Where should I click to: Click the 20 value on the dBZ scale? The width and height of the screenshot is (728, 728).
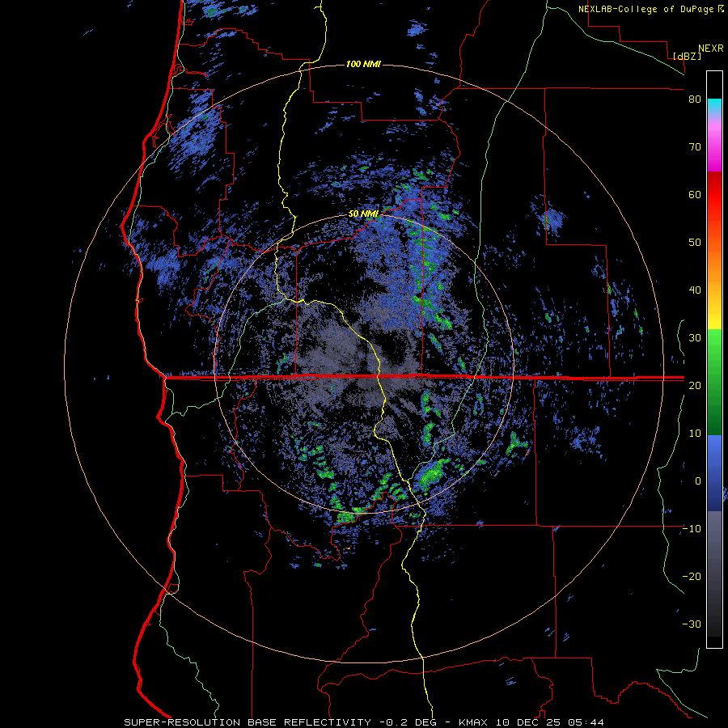[x=695, y=385]
